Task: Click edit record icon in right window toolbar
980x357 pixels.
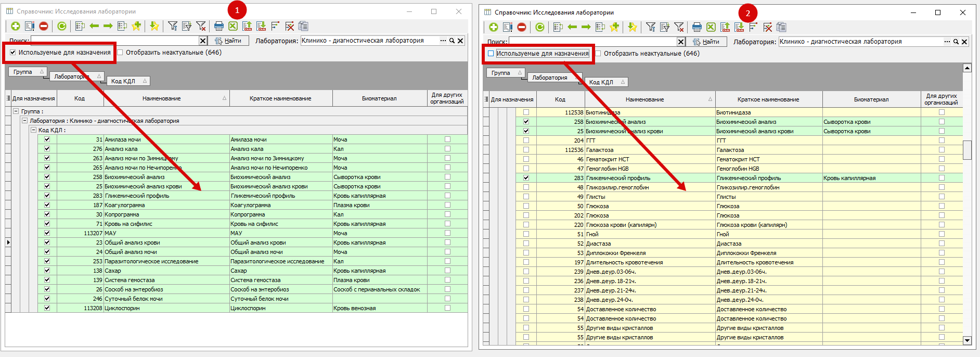Action: [x=508, y=27]
